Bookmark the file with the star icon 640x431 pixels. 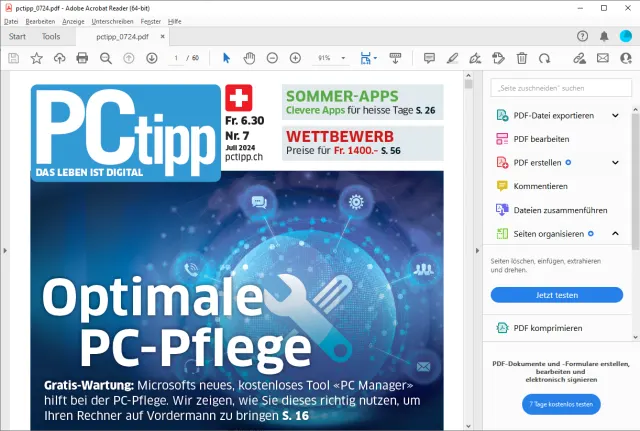tap(37, 58)
